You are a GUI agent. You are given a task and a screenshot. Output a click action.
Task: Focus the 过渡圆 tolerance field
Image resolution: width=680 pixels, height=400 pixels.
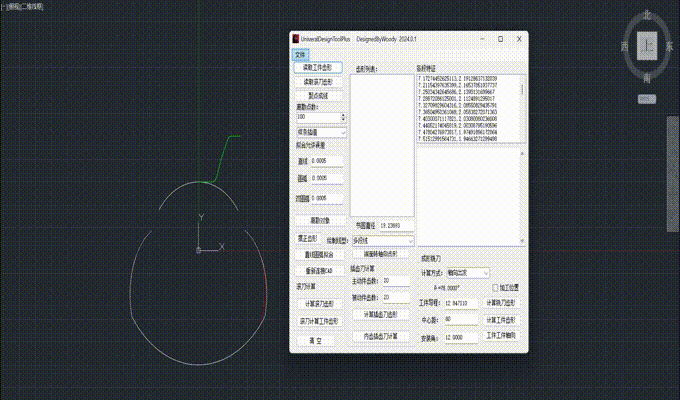(x=327, y=198)
